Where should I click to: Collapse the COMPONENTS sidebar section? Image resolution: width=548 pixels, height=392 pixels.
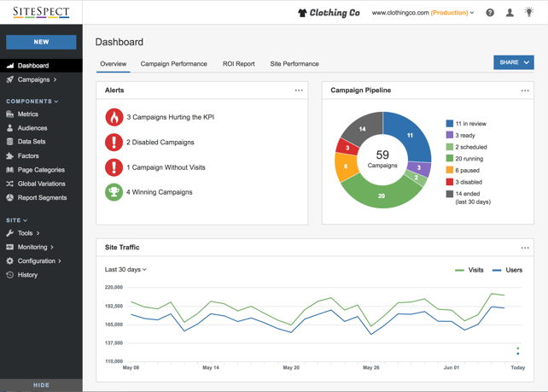pyautogui.click(x=32, y=102)
